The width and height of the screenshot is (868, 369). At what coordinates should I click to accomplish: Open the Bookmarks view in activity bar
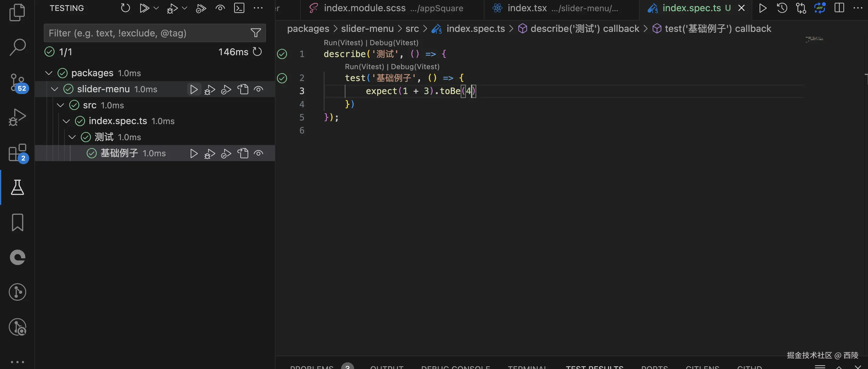click(17, 222)
